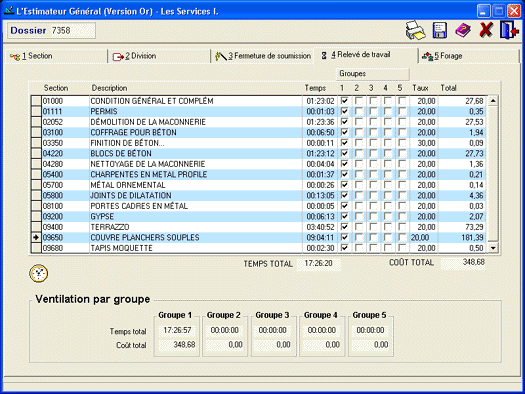Image resolution: width=525 pixels, height=394 pixels.
Task: Open help via the purple book icon
Action: (463, 30)
